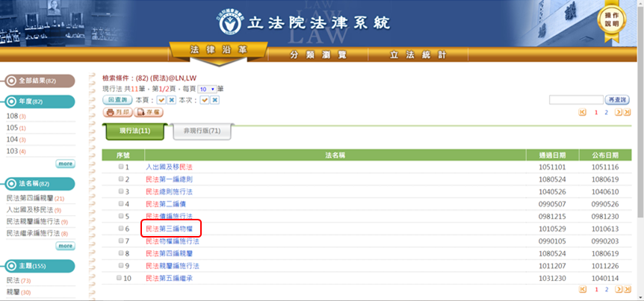Open the per-page count dropdown
Screen dimensions: 644x301
(x=207, y=88)
